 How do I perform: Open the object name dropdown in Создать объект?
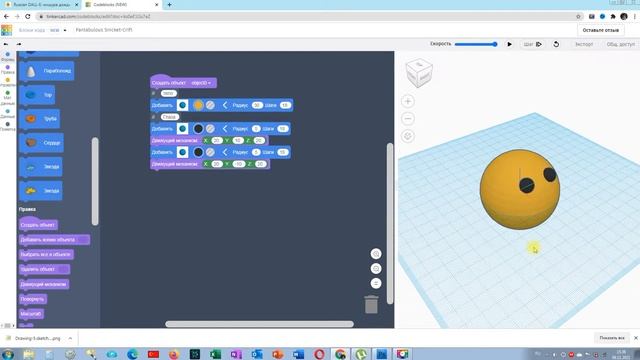coord(201,83)
